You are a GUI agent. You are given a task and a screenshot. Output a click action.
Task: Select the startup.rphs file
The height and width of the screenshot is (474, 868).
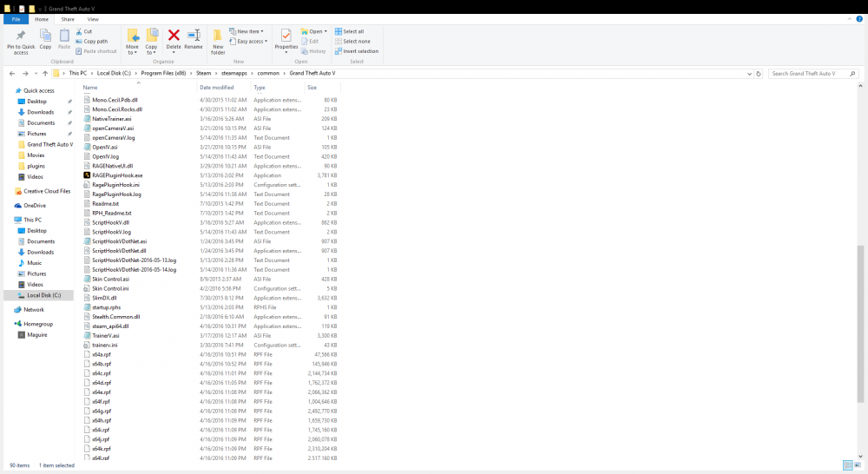106,307
